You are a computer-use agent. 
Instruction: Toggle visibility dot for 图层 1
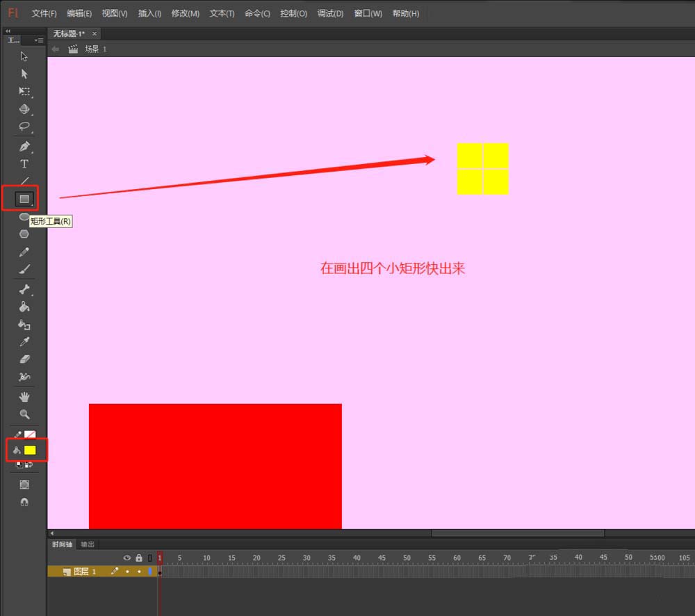(127, 572)
